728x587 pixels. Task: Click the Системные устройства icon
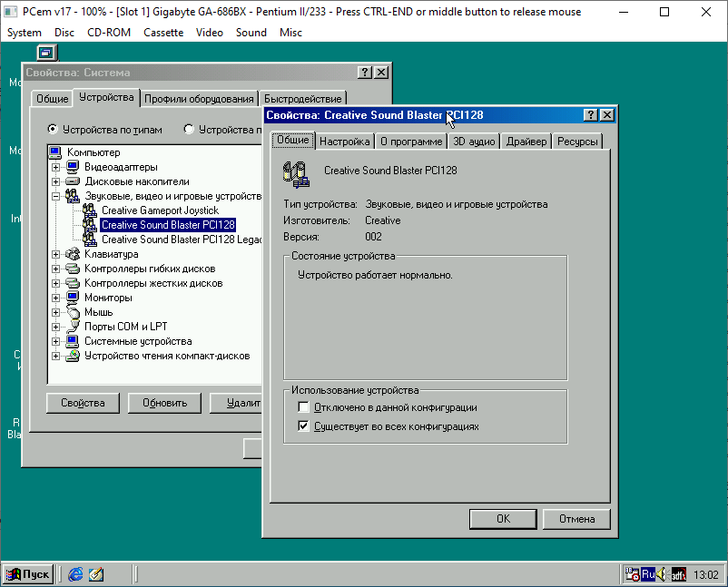(73, 341)
